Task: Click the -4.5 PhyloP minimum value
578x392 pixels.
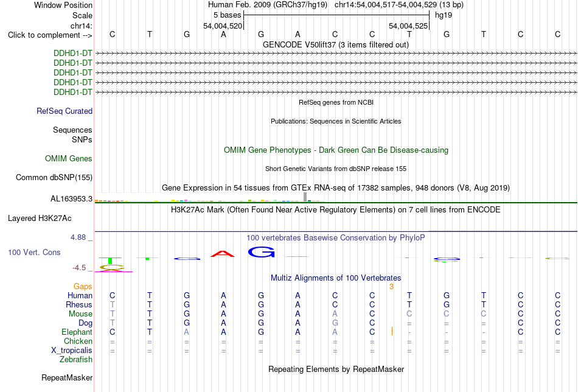Action: pos(79,268)
